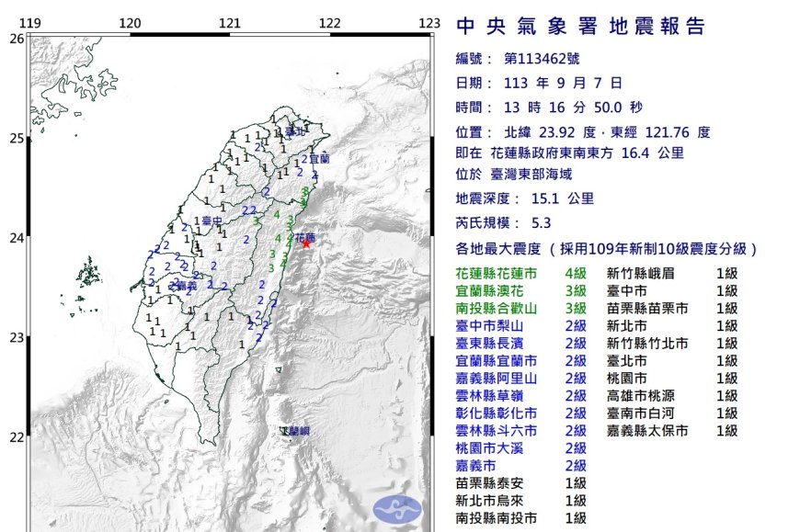Viewport: 800px width, 532px height.
Task: Click the entry 臺東縣長濱 2級
Action: [x=520, y=344]
